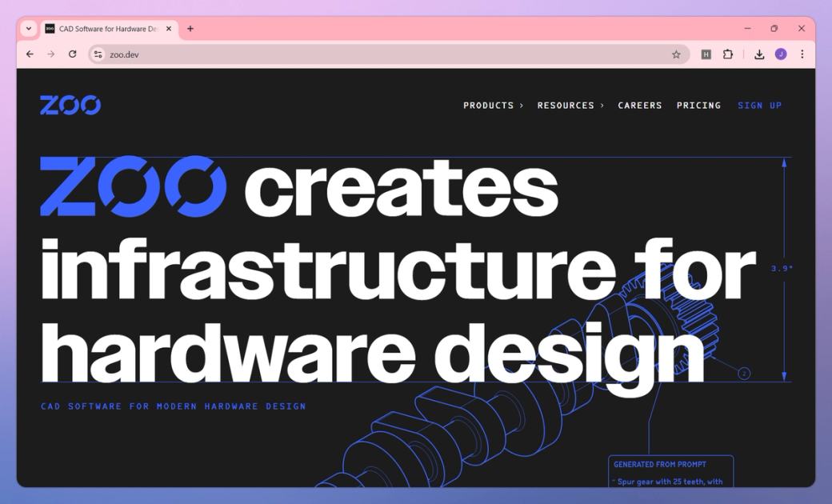Click the ZOO logo
Viewport: 832px width, 504px height.
coord(70,105)
